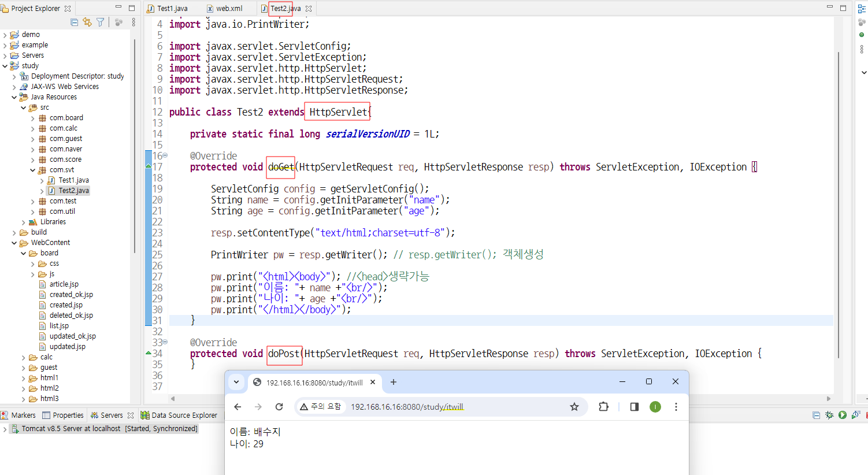Screen dimensions: 868x475
Task: Fold the doGet method at line 16
Action: (165, 155)
